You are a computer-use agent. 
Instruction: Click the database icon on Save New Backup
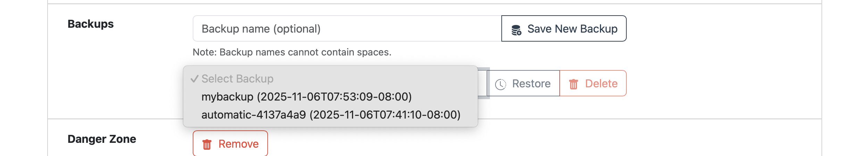[516, 30]
